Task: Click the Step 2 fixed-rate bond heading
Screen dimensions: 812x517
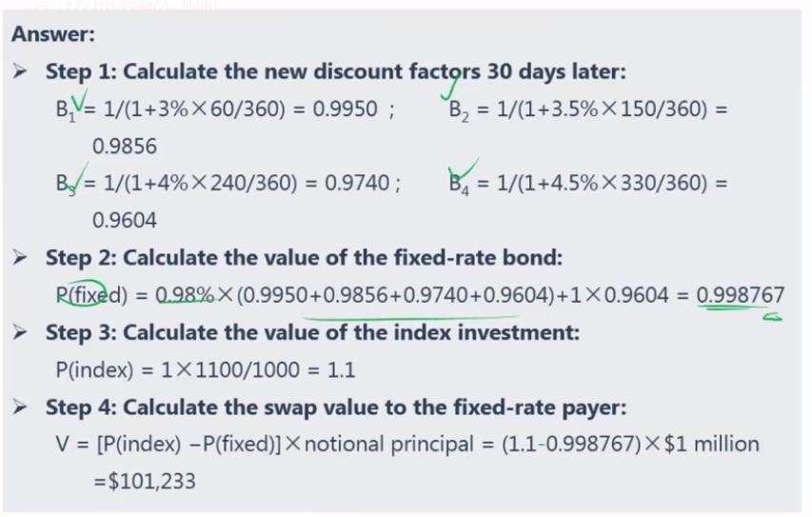Action: (304, 257)
